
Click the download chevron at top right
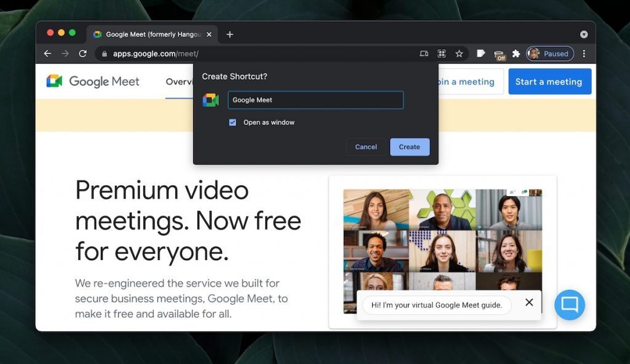point(583,34)
